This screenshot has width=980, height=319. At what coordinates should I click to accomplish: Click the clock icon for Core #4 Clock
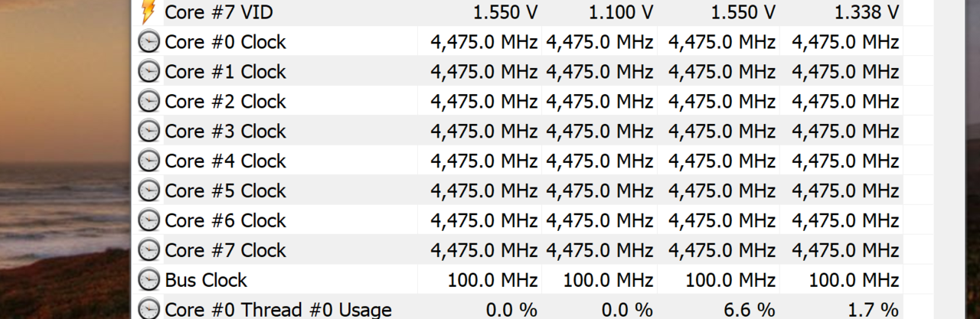point(149,161)
